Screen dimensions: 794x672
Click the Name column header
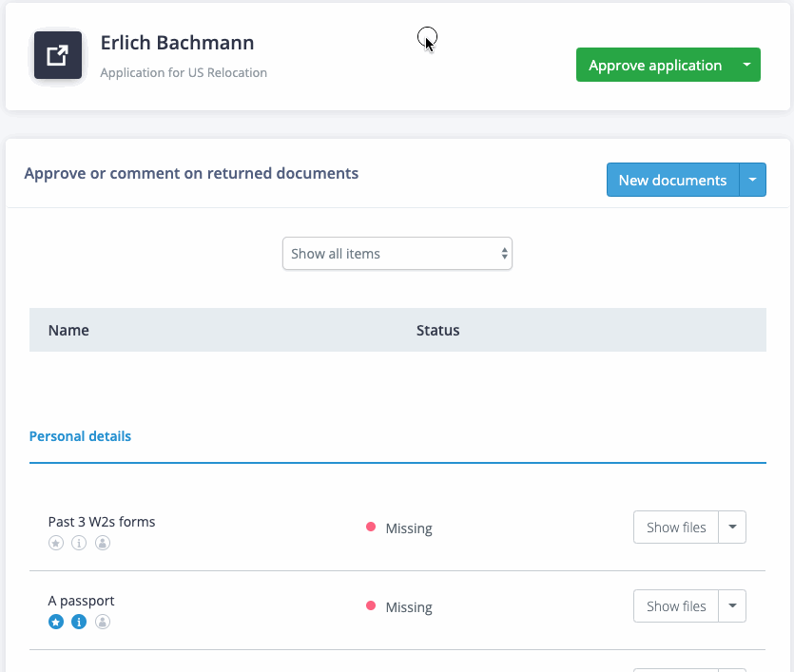click(x=68, y=330)
